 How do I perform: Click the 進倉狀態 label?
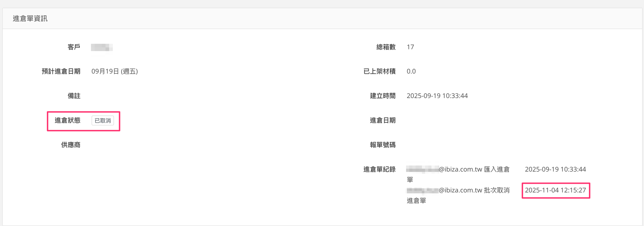pos(68,120)
